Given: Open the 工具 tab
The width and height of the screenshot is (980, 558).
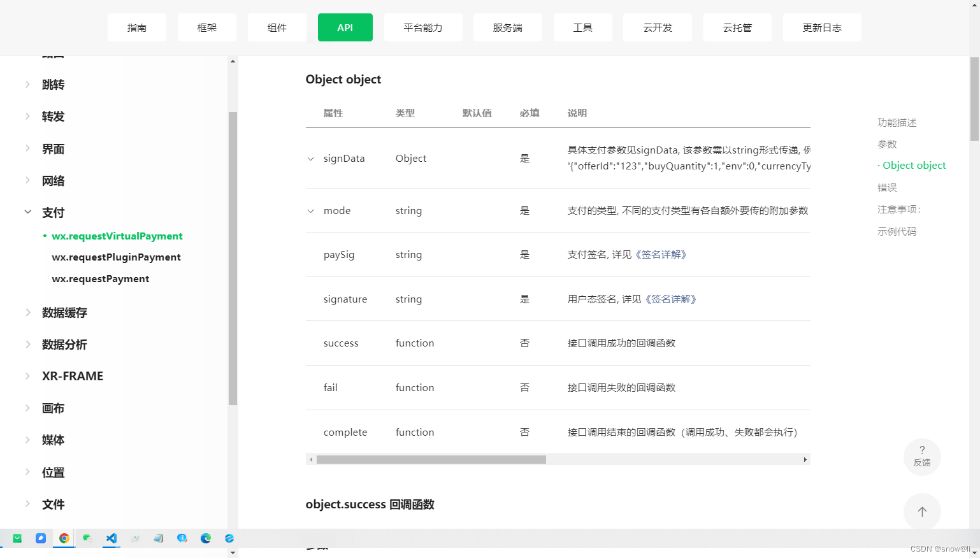Looking at the screenshot, I should click(583, 27).
